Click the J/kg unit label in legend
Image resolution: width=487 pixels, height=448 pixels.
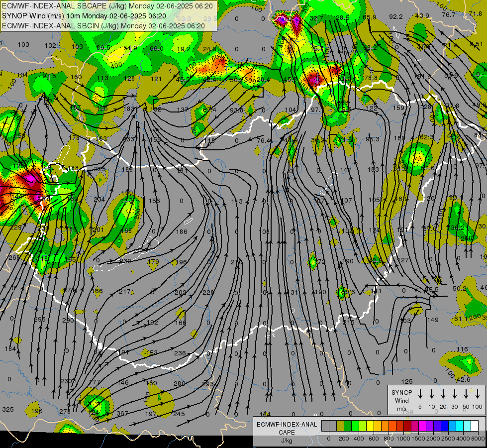point(287,441)
